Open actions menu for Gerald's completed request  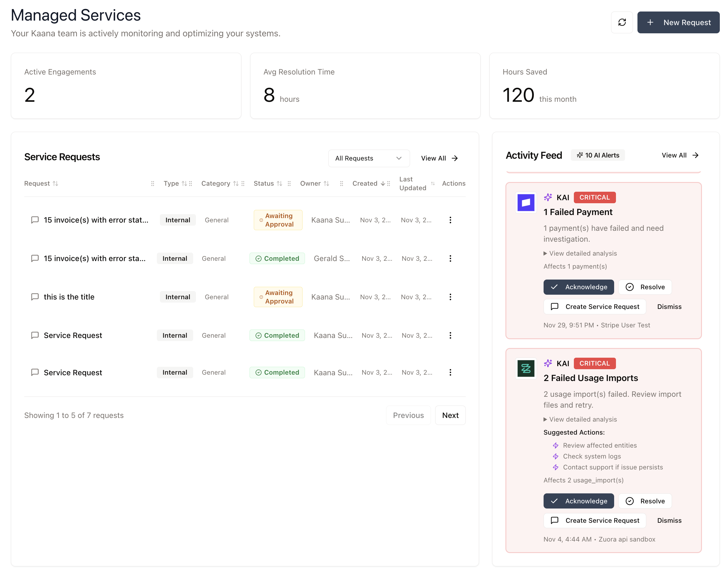(x=450, y=259)
